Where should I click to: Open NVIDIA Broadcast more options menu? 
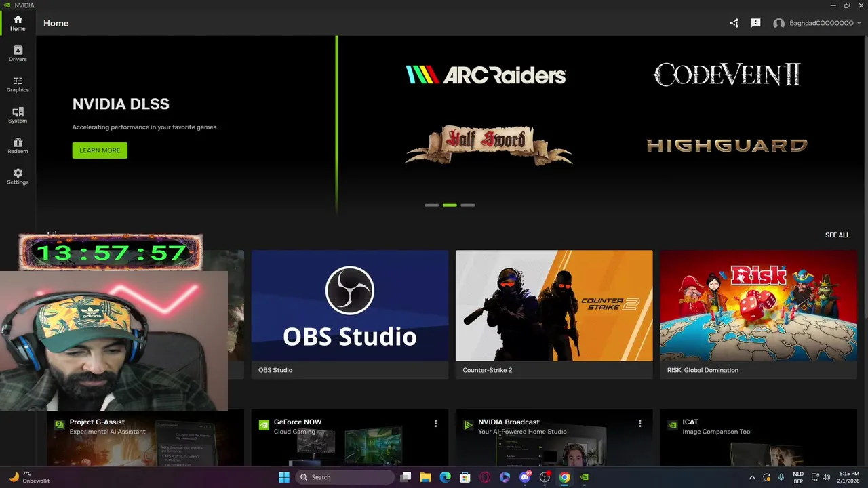pos(639,423)
